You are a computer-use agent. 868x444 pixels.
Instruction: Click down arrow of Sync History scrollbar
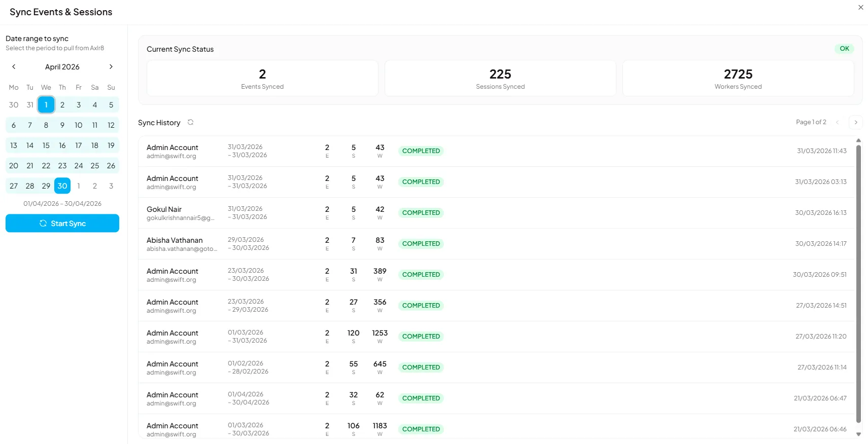858,434
